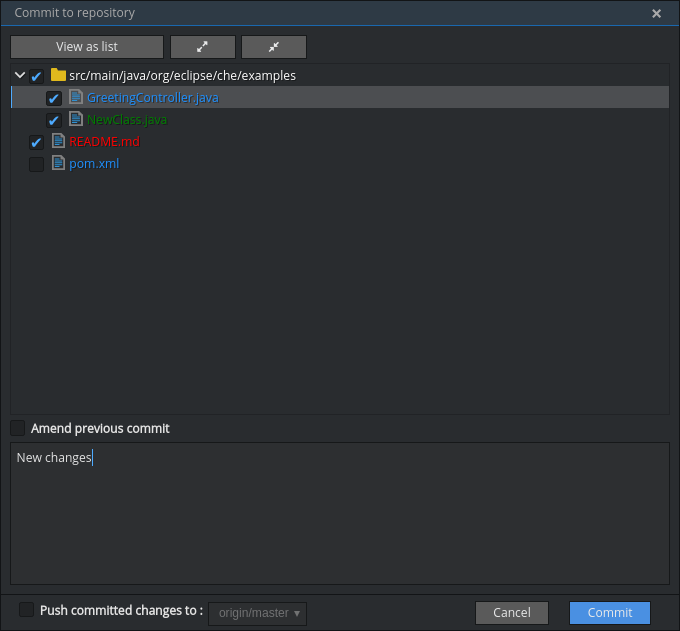Click the file icon next to pom.xml

pyautogui.click(x=58, y=163)
